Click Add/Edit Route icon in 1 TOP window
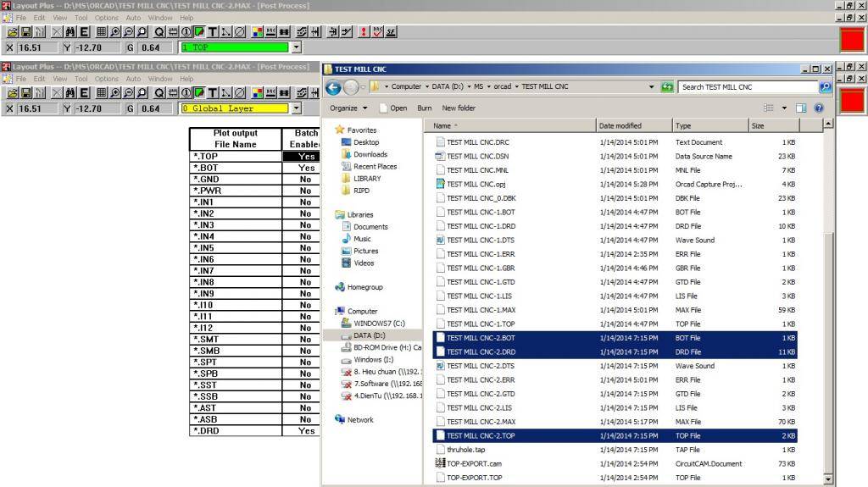Screen dimensions: 868x487 pyautogui.click(x=347, y=32)
